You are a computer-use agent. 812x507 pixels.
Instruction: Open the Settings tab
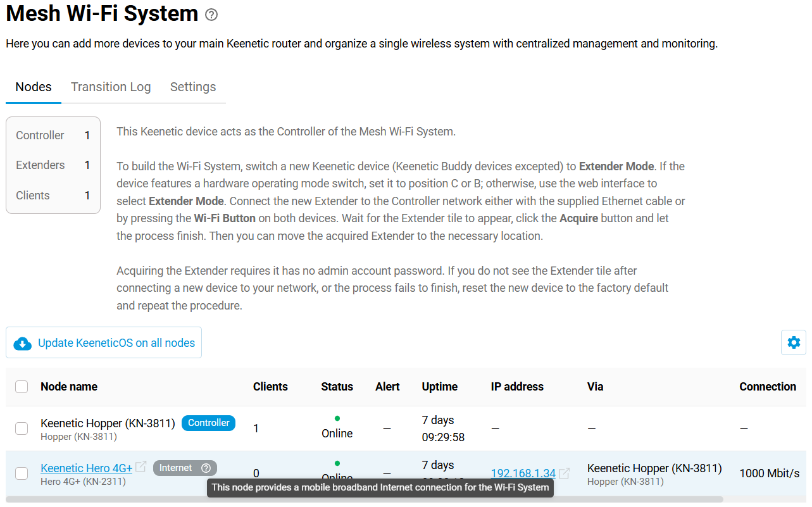pos(193,87)
